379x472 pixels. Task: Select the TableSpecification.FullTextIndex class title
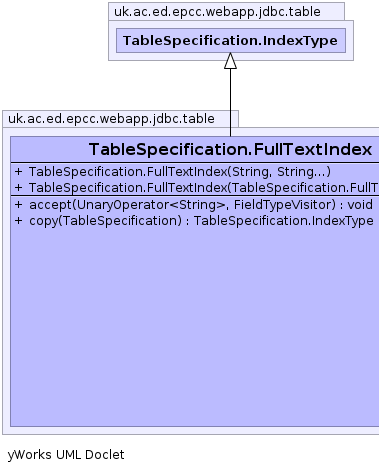coord(230,149)
